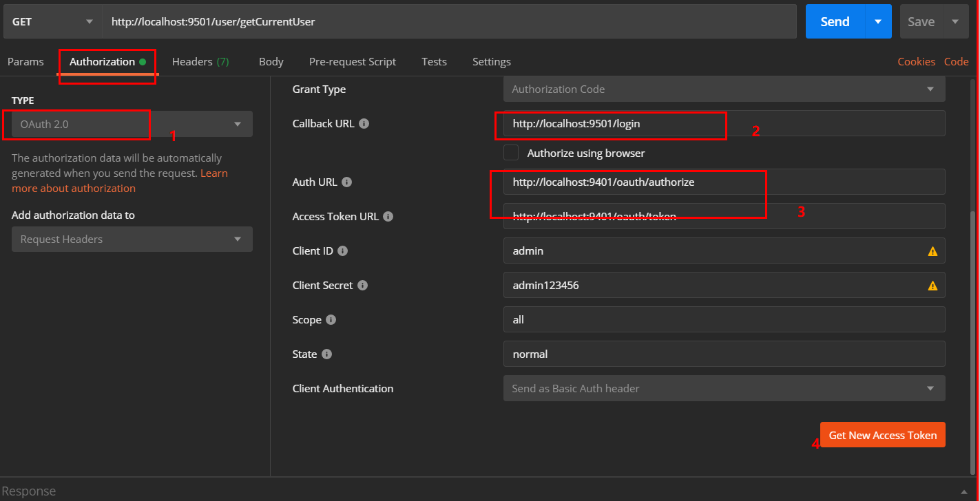Follow the Learn more about authorization link
Screen dimensions: 980x501
click(x=120, y=181)
